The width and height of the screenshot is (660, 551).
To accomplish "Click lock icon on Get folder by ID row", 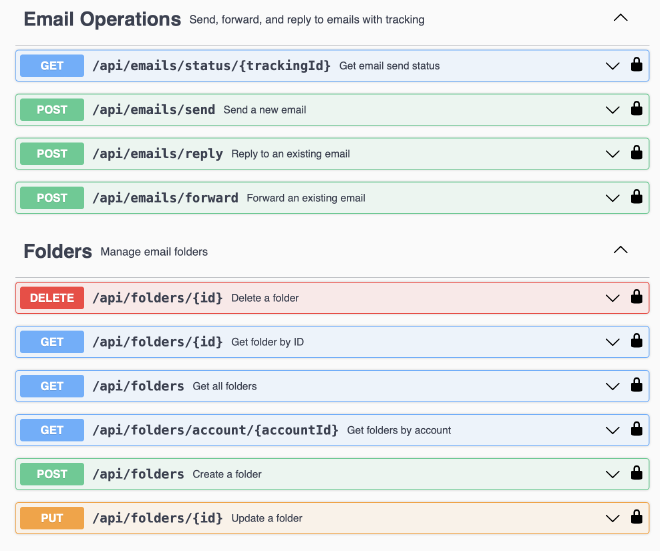I will click(636, 341).
